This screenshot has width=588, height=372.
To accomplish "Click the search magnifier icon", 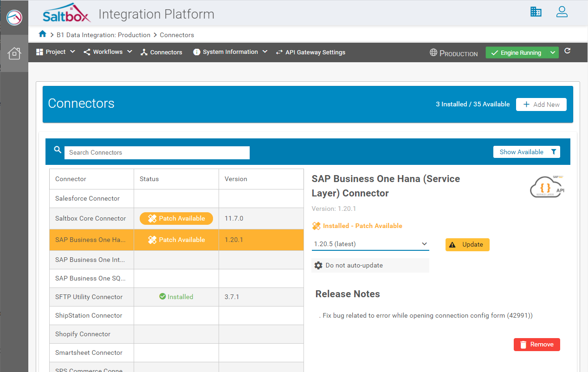I will pyautogui.click(x=58, y=150).
